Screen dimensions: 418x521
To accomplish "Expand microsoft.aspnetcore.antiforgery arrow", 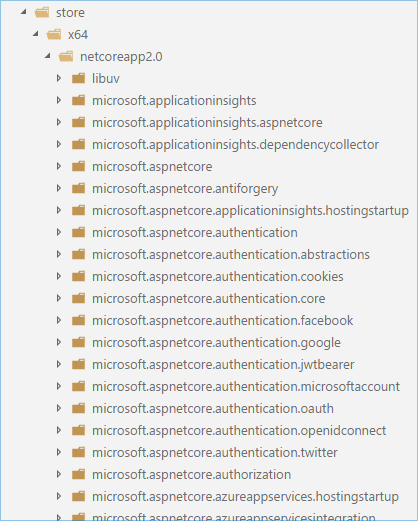I will pos(59,188).
